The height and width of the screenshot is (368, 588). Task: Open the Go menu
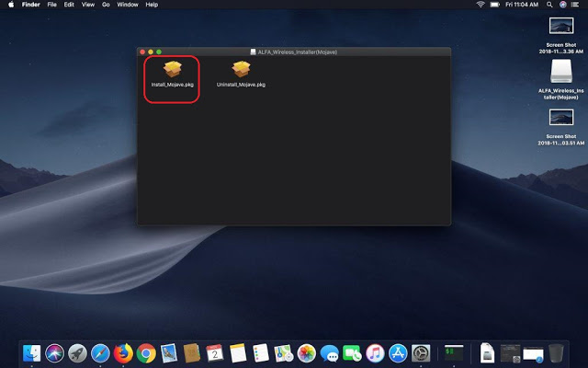(106, 5)
